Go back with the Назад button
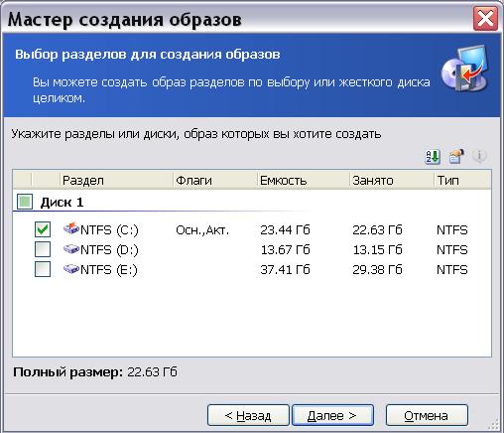 tap(248, 415)
